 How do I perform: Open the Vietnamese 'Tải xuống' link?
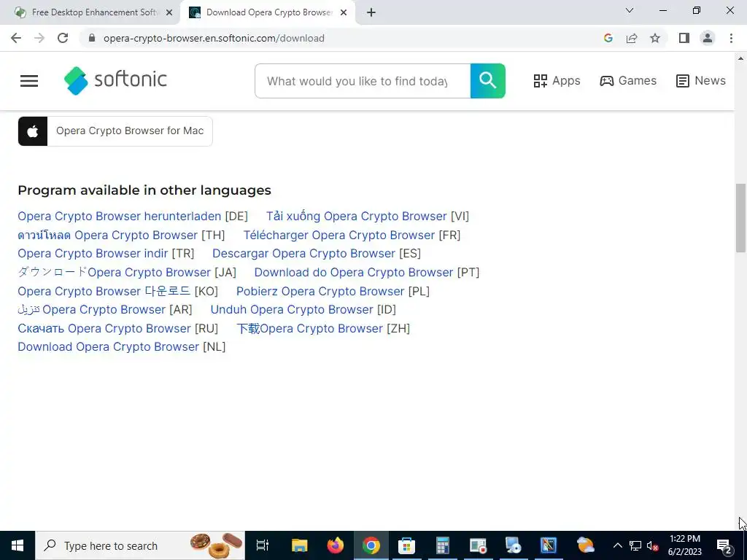click(356, 216)
